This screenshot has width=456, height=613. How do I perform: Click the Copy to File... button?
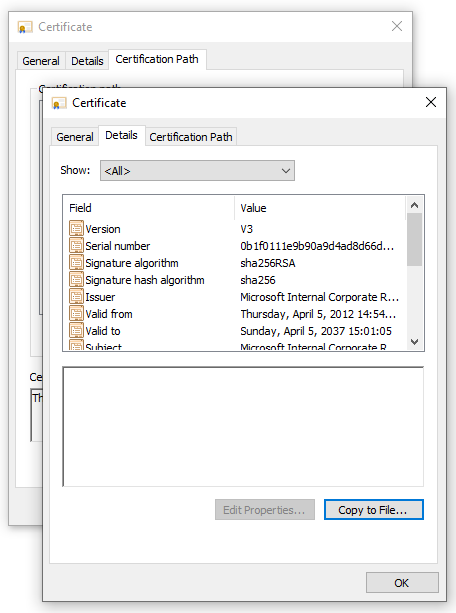373,509
